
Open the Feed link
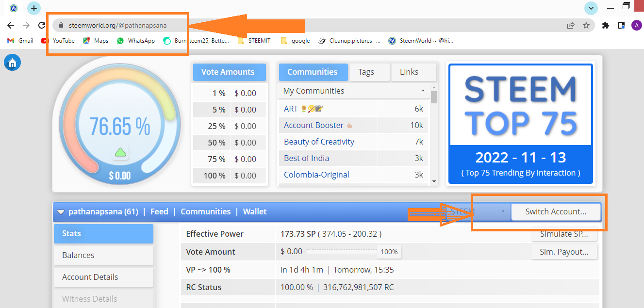click(159, 211)
